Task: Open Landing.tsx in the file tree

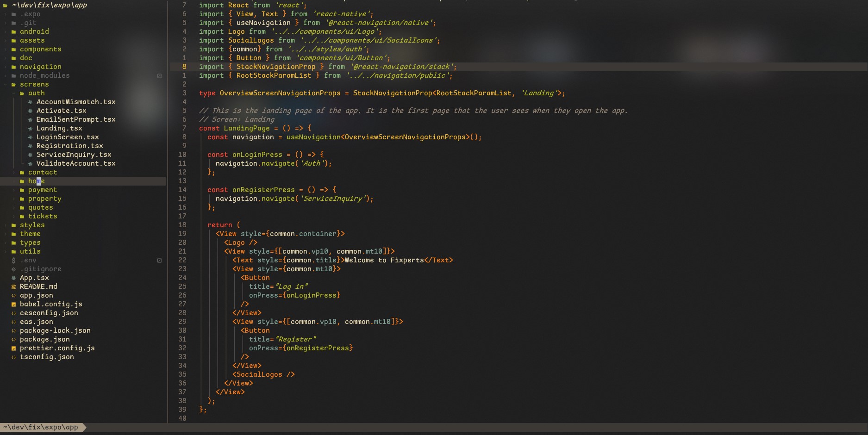Action: click(59, 128)
